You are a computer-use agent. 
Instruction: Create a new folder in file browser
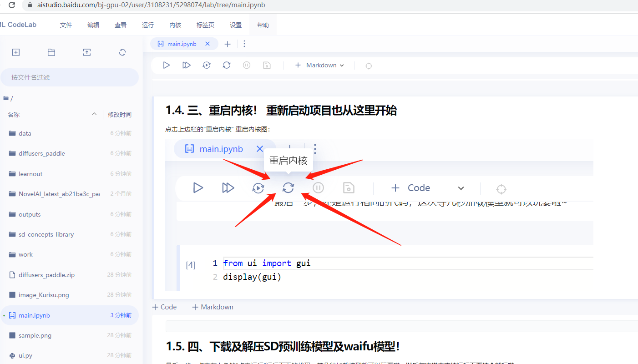point(51,52)
